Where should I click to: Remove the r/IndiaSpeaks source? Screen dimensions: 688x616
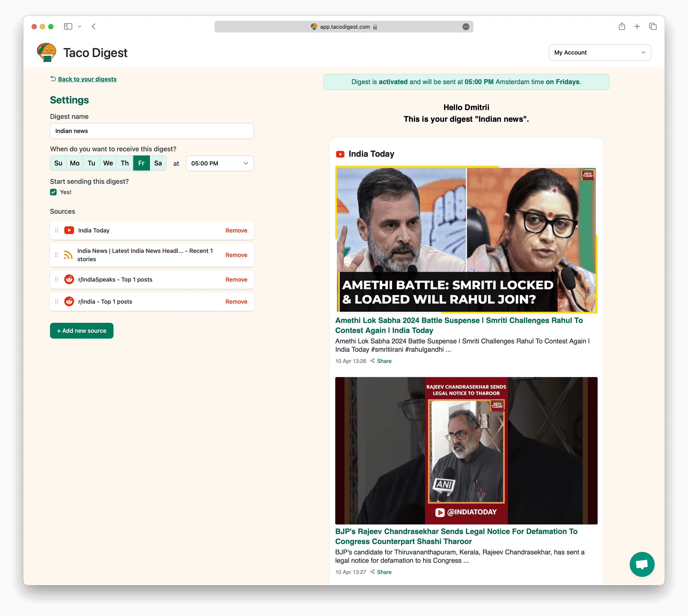click(236, 279)
